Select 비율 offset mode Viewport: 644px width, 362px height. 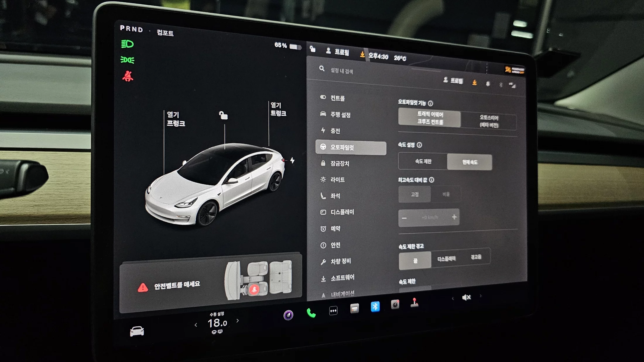click(446, 194)
